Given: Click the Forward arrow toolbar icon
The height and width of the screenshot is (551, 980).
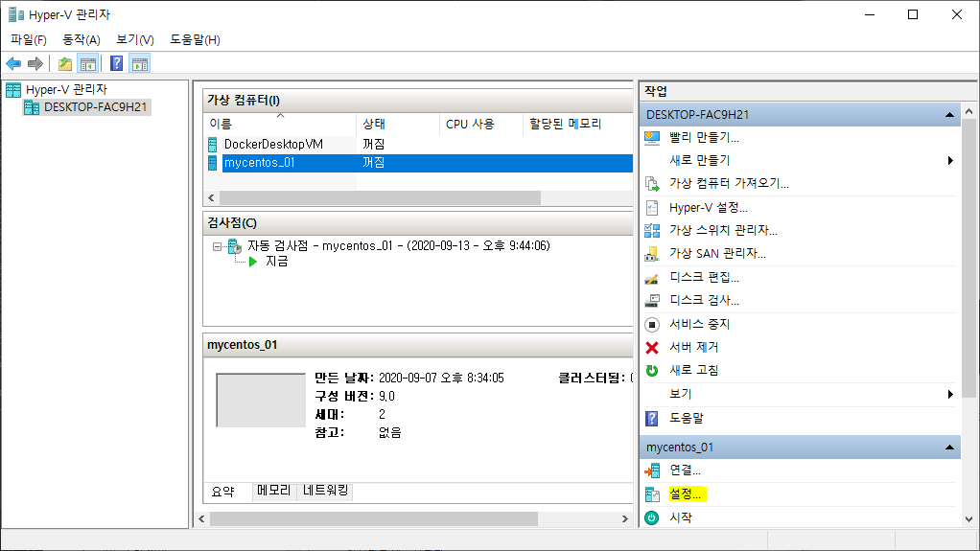Looking at the screenshot, I should [x=35, y=63].
